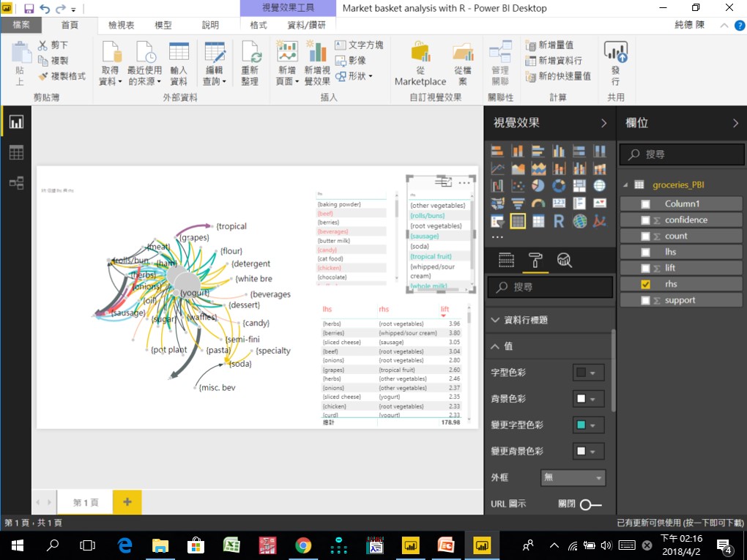Switch to the 模型 ribbon tab

(x=163, y=25)
